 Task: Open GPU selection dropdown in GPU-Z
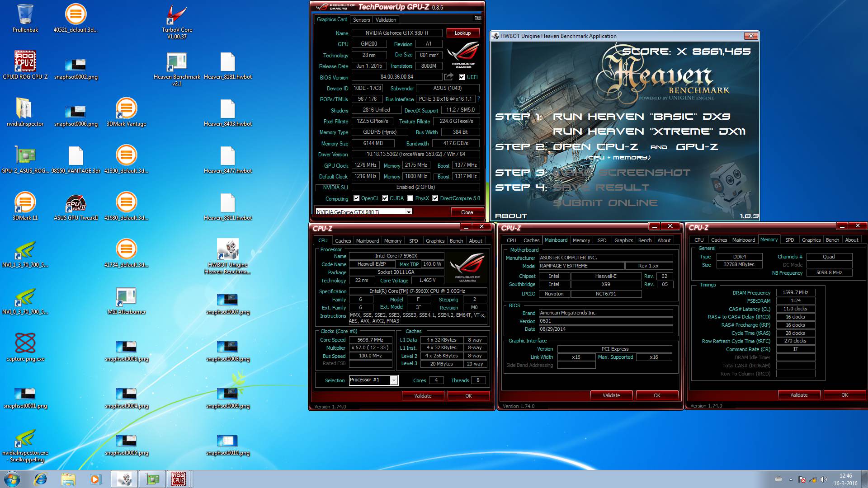[x=364, y=212]
